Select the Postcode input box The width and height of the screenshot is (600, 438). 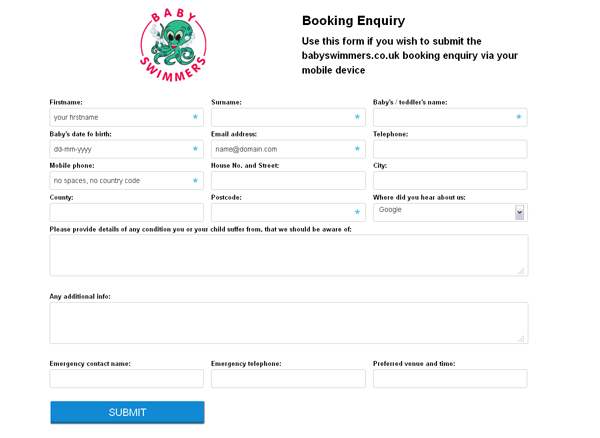pos(288,212)
